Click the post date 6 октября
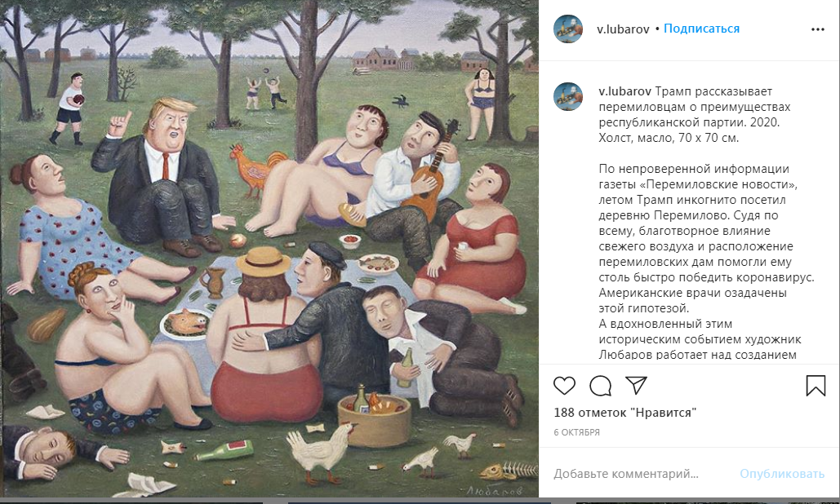840x504 pixels. [576, 432]
